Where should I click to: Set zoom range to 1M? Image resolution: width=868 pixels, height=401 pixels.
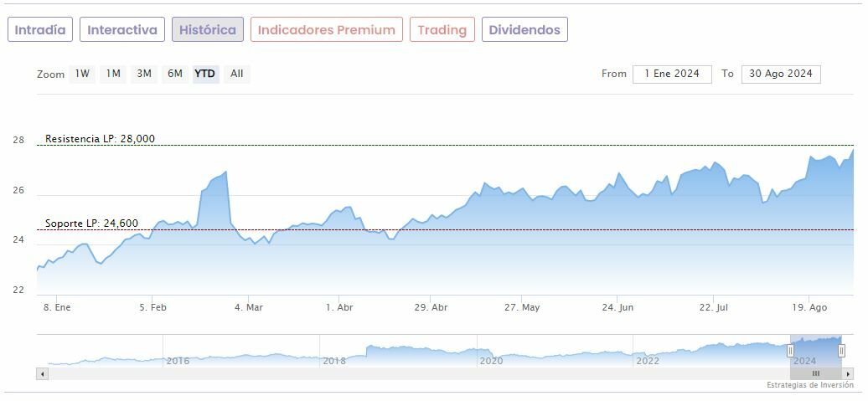pos(113,74)
